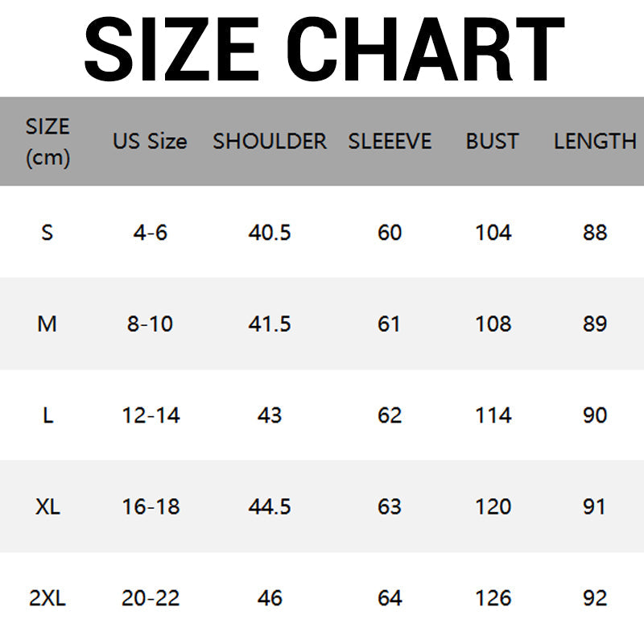Image resolution: width=644 pixels, height=644 pixels.
Task: Select the US size 8-10 cell
Action: 151,324
